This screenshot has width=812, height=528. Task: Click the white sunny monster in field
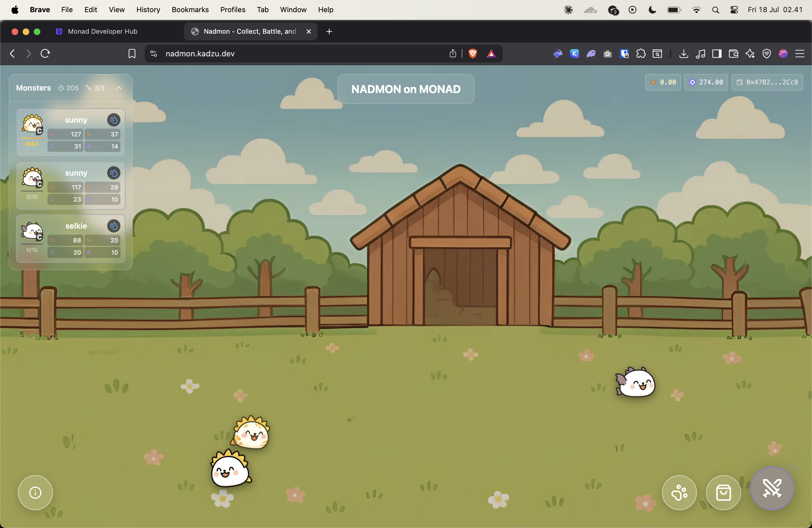point(230,468)
